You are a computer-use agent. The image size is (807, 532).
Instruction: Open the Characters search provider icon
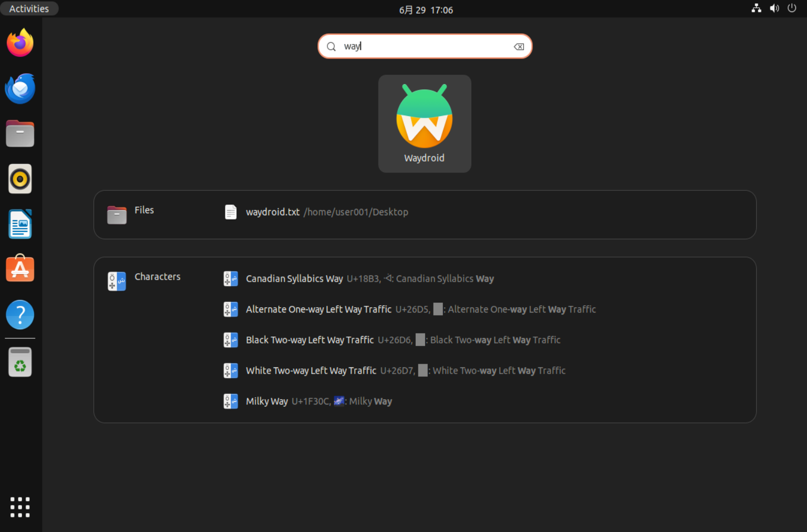click(117, 281)
